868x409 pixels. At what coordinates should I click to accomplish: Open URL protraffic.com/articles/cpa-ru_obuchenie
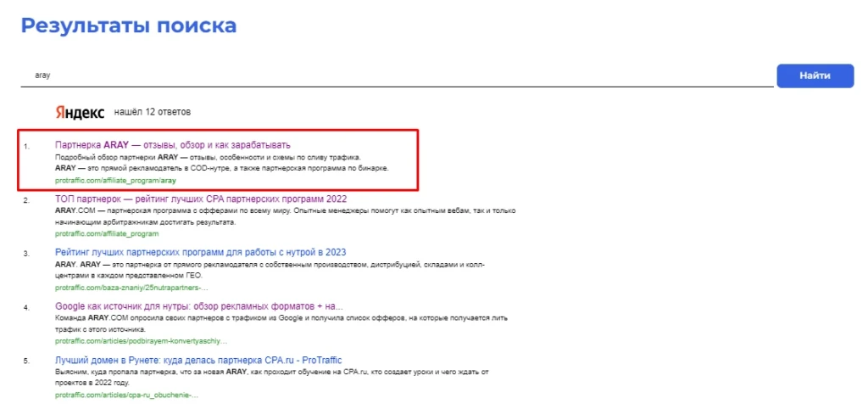pyautogui.click(x=127, y=395)
